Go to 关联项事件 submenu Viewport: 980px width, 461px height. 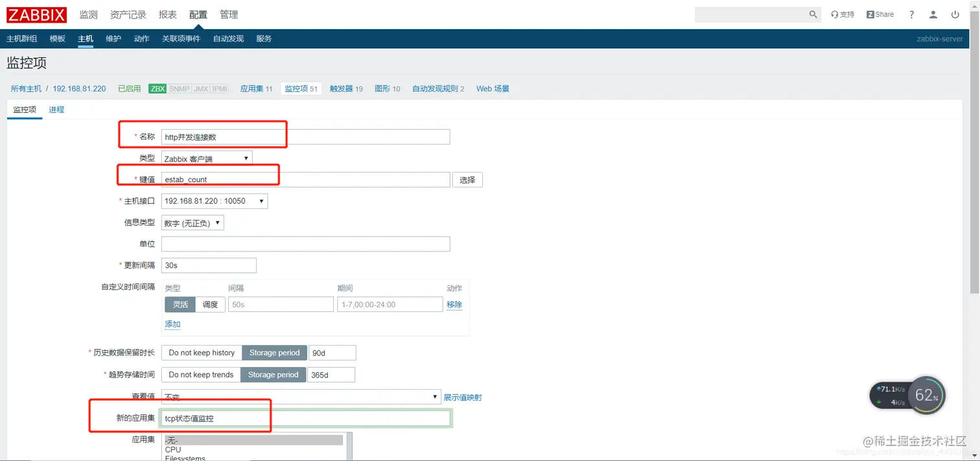[181, 39]
